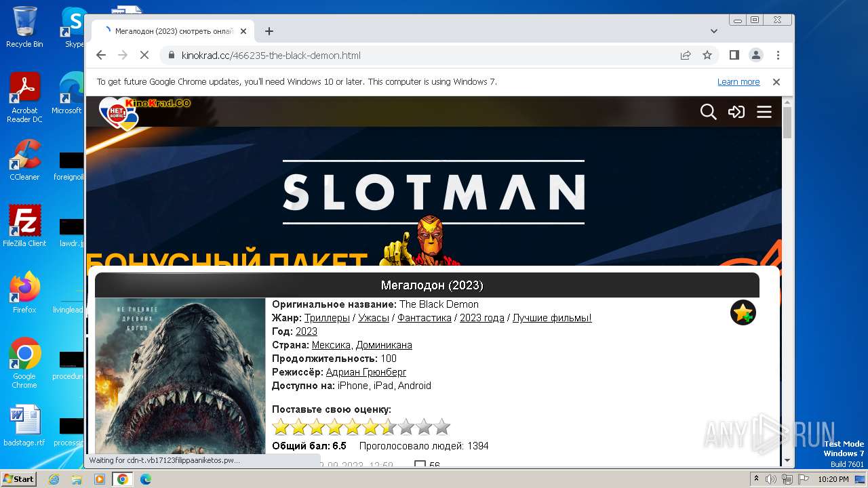Open Acrobat Reader DC desktop icon
868x488 pixels.
coord(24,98)
